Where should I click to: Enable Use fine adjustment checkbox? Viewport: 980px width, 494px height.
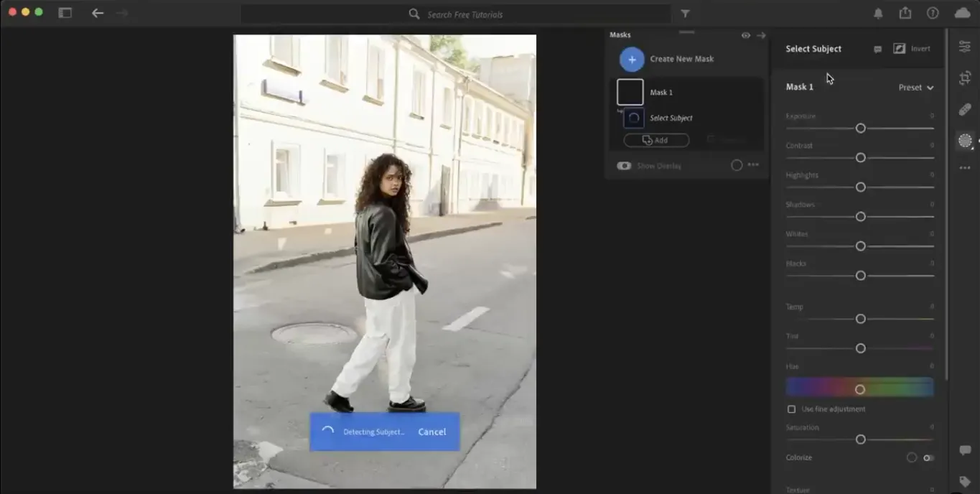791,409
